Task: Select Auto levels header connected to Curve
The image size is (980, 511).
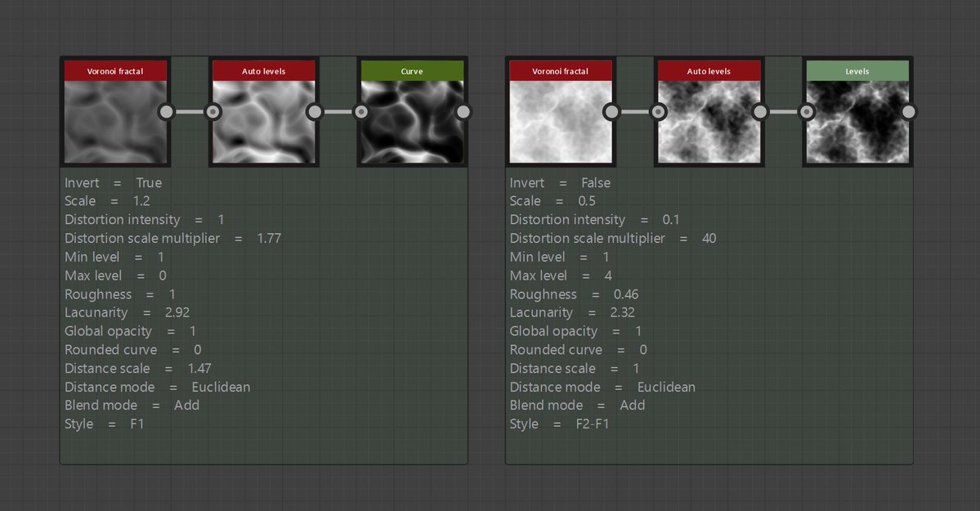Action: point(264,70)
